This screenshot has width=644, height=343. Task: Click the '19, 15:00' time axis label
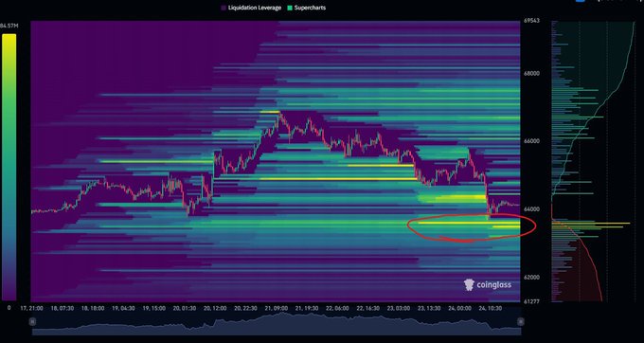click(154, 308)
